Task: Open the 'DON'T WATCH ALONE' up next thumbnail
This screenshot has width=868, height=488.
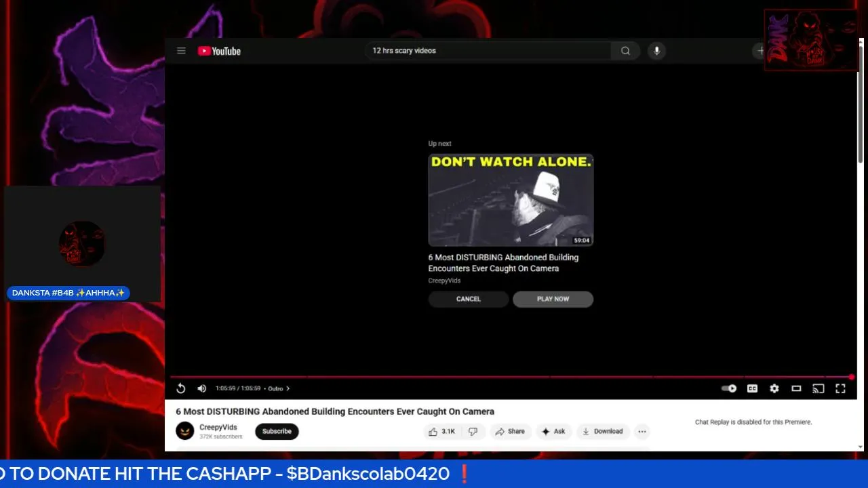Action: 511,200
